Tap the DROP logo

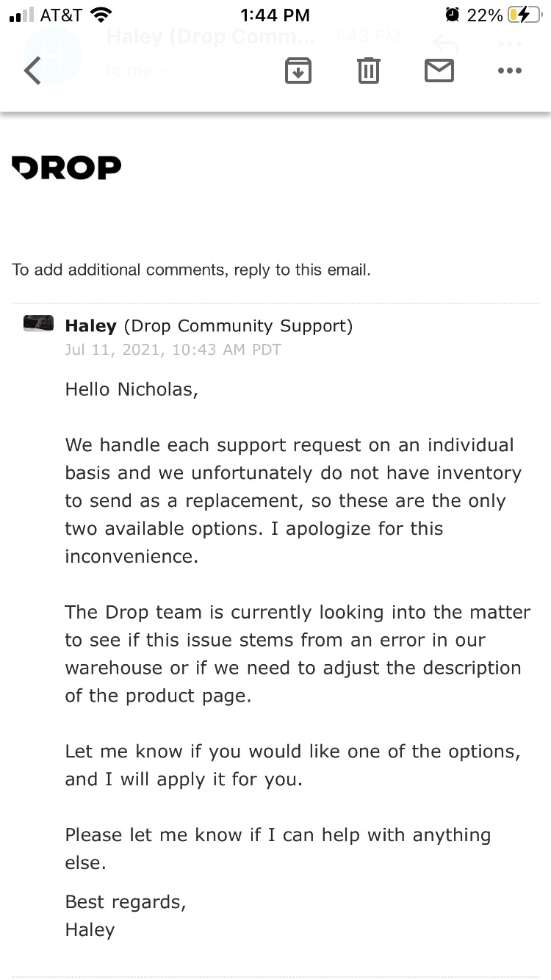(x=67, y=167)
